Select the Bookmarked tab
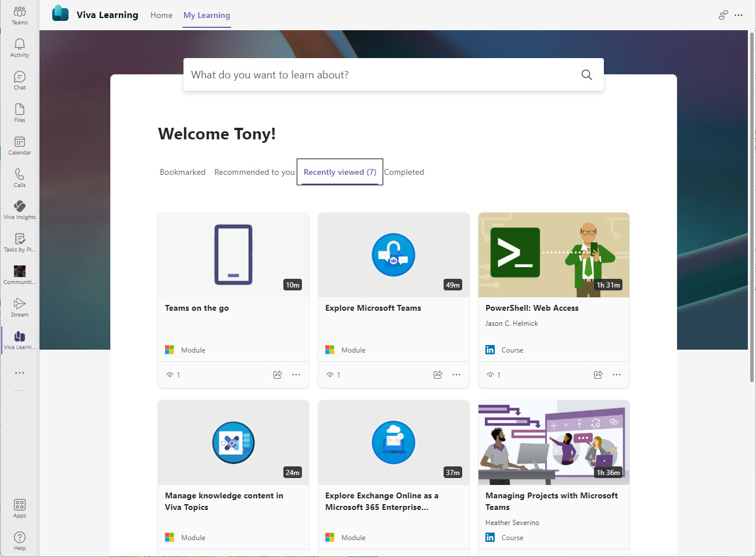This screenshot has height=557, width=756. pyautogui.click(x=182, y=172)
